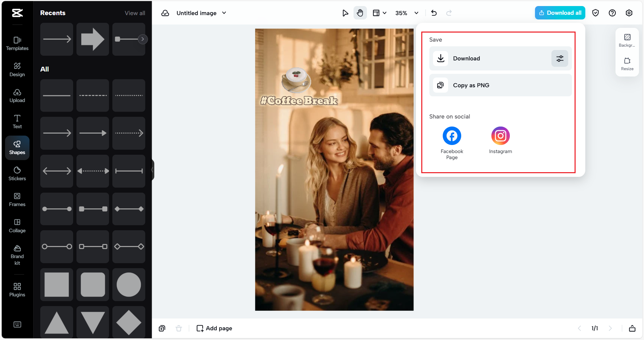Screen dimensions: 644x340
Task: Open the Untitled image title dropdown
Action: [x=224, y=13]
